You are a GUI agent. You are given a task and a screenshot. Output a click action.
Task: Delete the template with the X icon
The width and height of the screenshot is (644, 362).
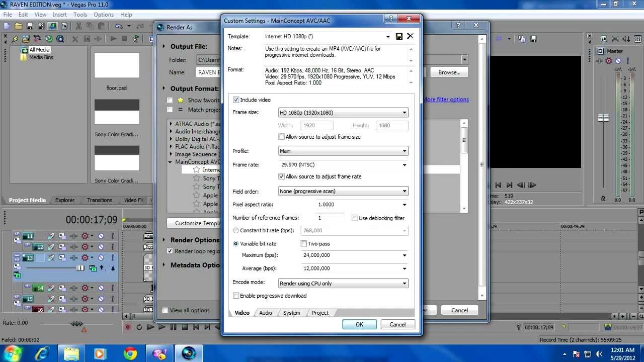point(410,36)
